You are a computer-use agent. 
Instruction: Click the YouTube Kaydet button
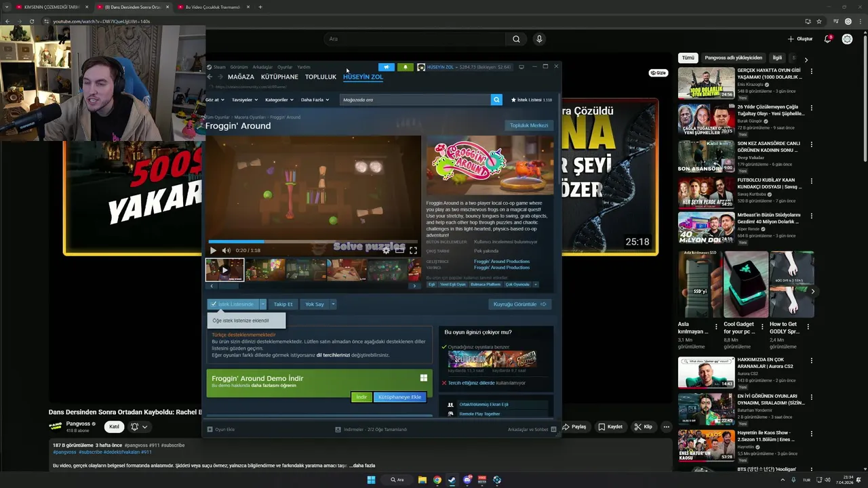pos(610,427)
